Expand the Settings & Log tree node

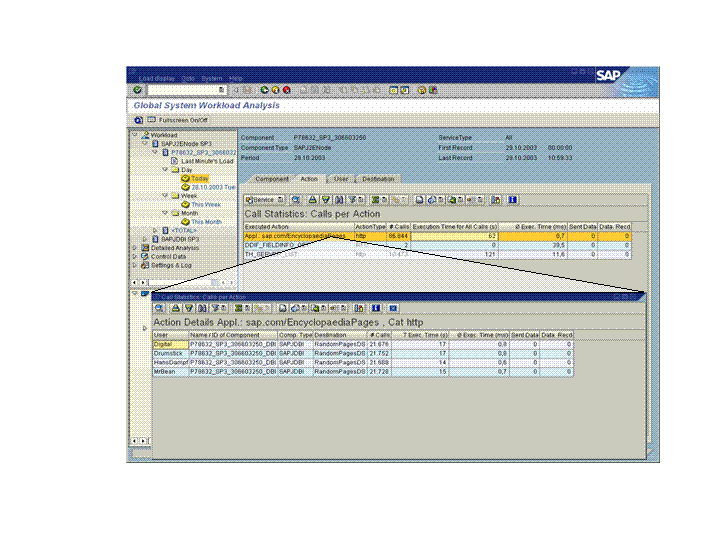(x=134, y=265)
